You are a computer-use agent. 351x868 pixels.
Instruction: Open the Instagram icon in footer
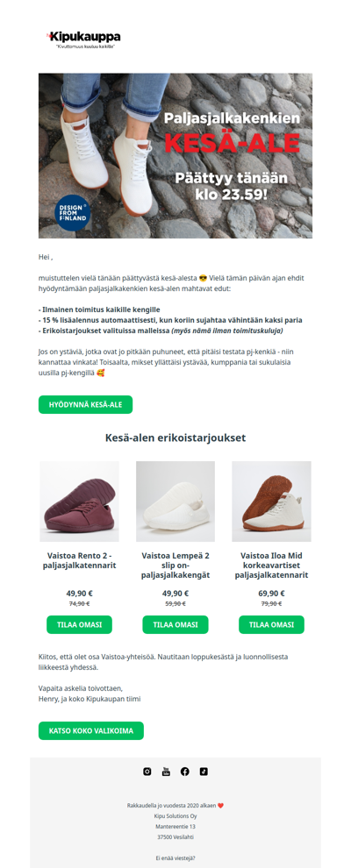147,772
